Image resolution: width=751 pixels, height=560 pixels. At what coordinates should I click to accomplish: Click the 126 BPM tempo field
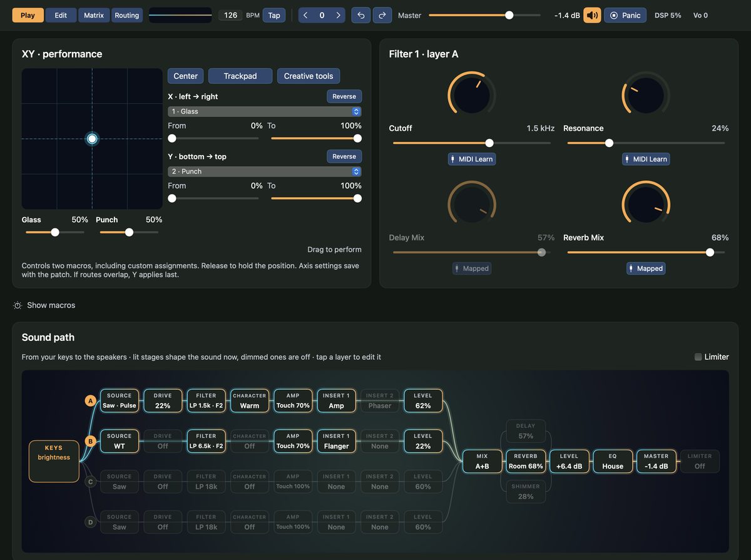[x=230, y=15]
